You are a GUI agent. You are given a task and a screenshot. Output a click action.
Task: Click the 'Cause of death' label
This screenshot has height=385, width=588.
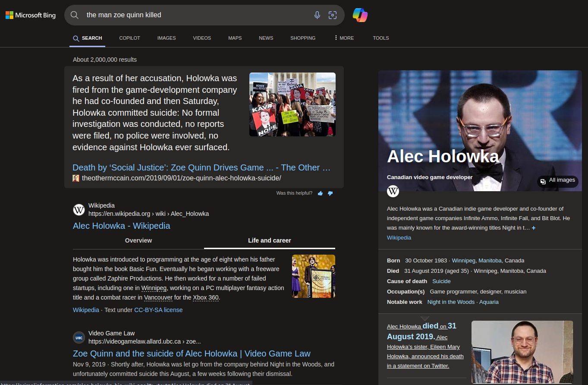tap(407, 281)
